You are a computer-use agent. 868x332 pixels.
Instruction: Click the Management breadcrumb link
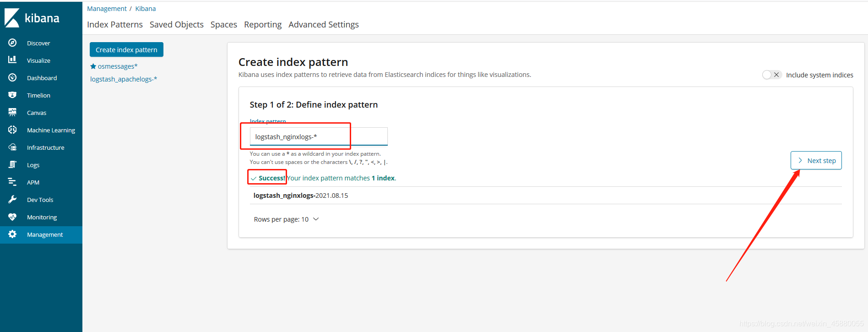[x=107, y=9]
